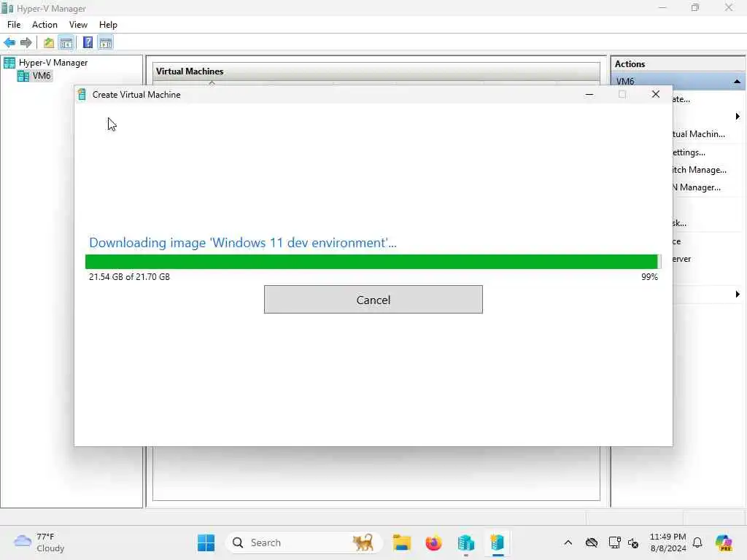Click the Virtual Machines list header
Viewport: 747px width, 560px height.
click(x=190, y=71)
